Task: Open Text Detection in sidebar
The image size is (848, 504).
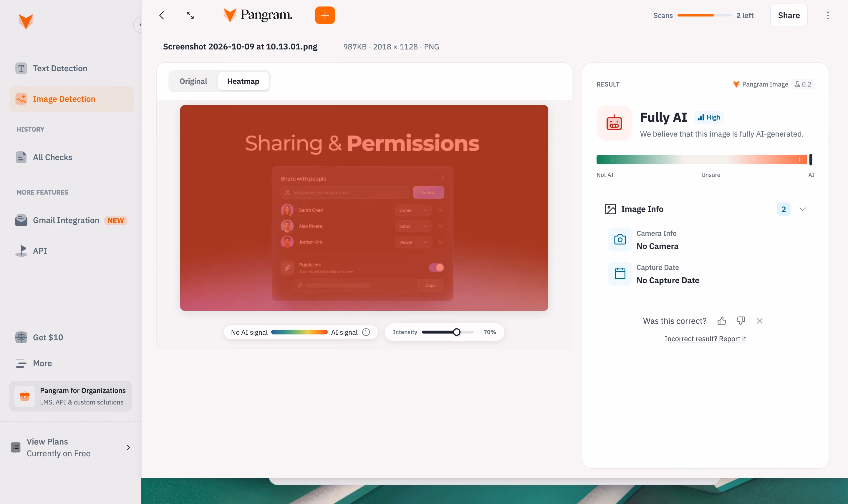Action: tap(72, 68)
